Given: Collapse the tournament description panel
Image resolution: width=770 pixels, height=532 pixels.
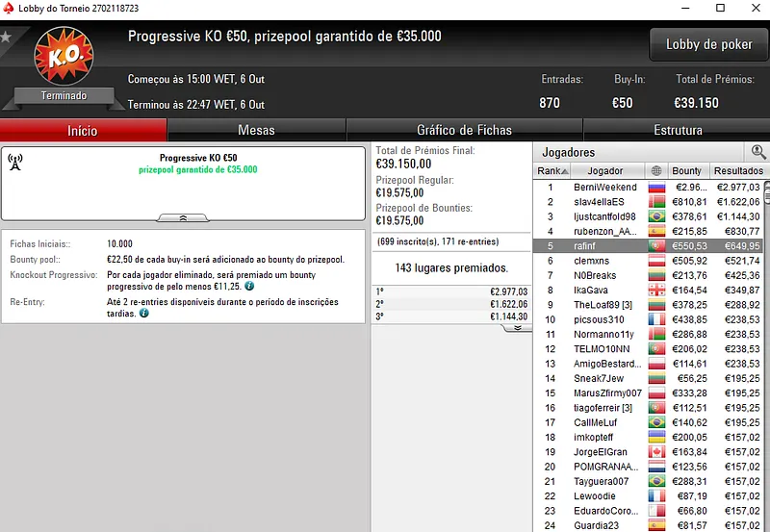Looking at the screenshot, I should [183, 218].
